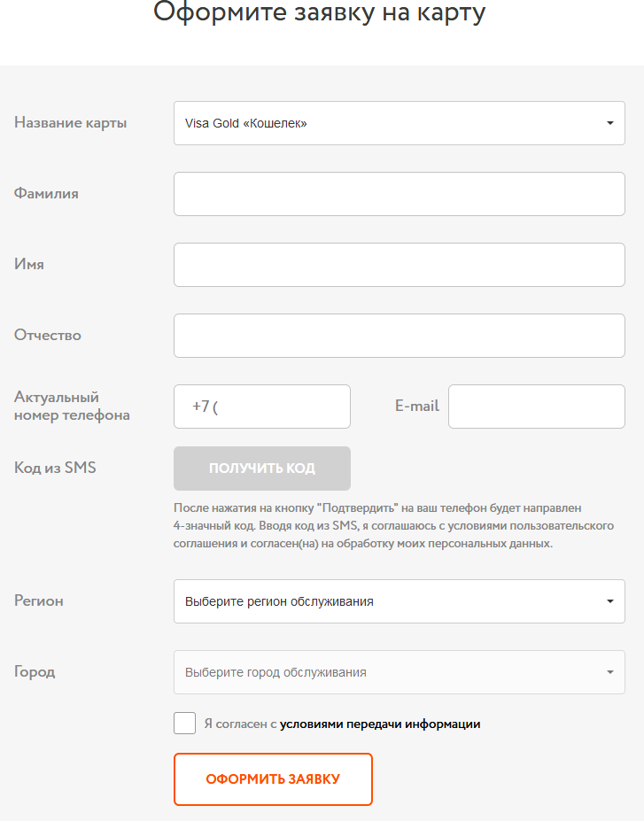The height and width of the screenshot is (821, 644).
Task: Click into the Имя input field
Action: pyautogui.click(x=399, y=265)
